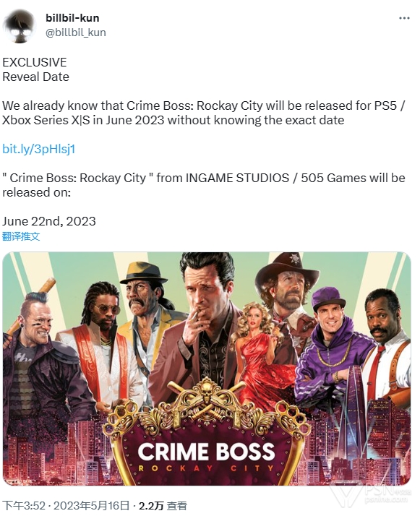Viewport: 420px width, 516px height.
Task: Open the three-dot more options menu
Action: click(404, 18)
